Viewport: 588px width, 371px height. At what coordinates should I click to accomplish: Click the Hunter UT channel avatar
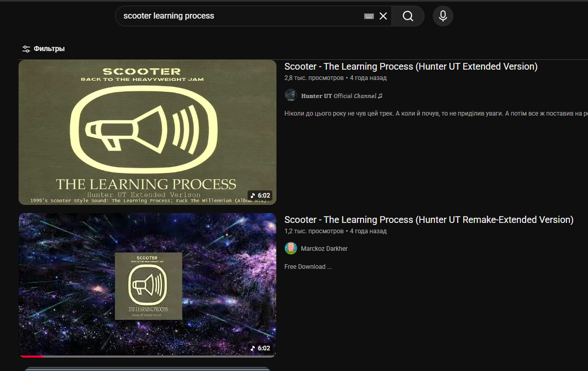[290, 95]
